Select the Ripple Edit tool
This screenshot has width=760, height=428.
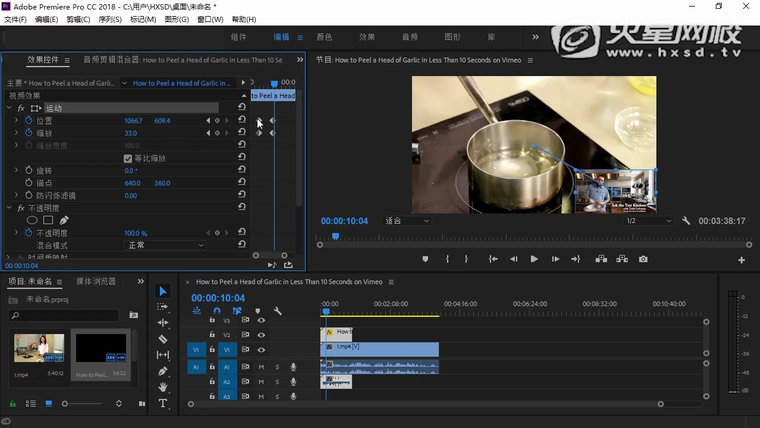(163, 323)
